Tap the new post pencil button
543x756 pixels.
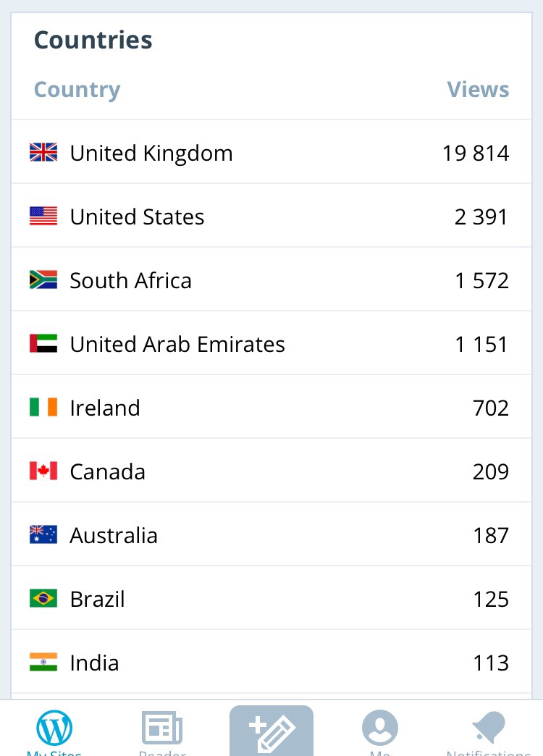click(271, 730)
